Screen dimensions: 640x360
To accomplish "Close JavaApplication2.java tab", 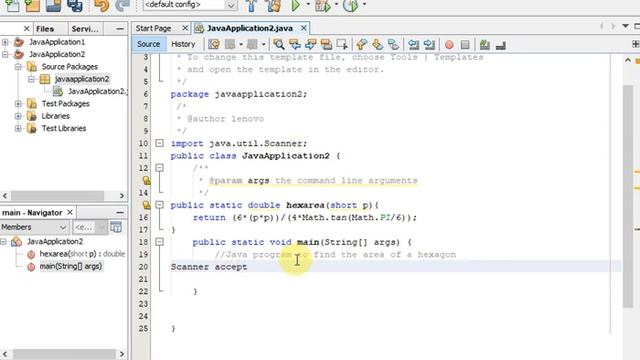I will (304, 28).
